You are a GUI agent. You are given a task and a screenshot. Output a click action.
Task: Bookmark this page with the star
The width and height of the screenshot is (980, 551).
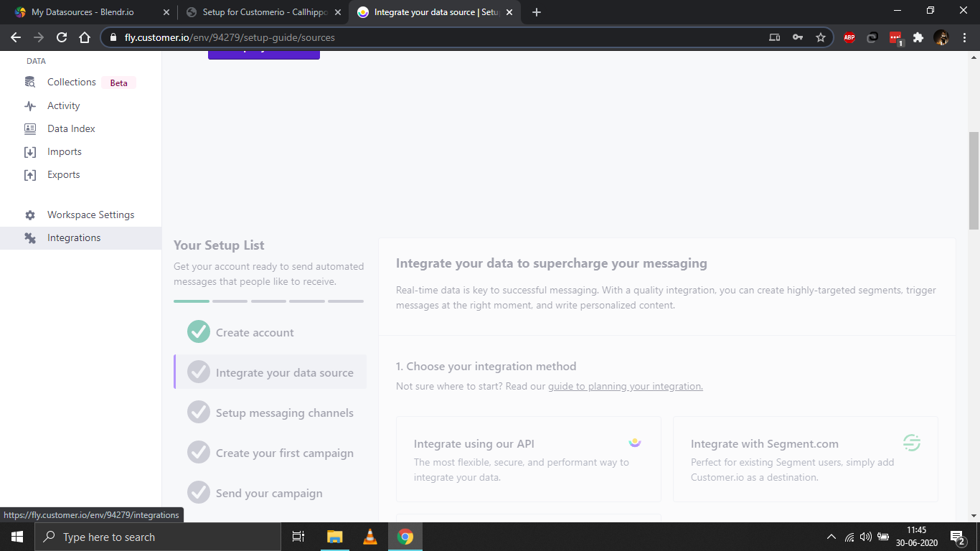click(821, 37)
